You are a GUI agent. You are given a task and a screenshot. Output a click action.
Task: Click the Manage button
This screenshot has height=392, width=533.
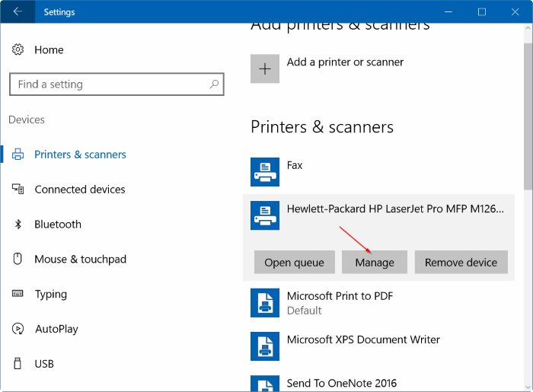374,263
